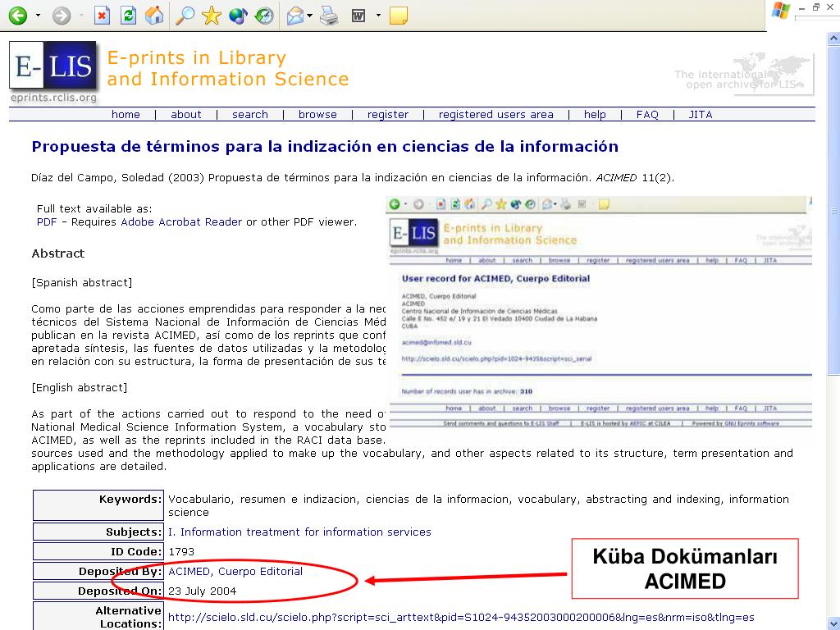
Task: Go to the Home page icon
Action: click(154, 16)
